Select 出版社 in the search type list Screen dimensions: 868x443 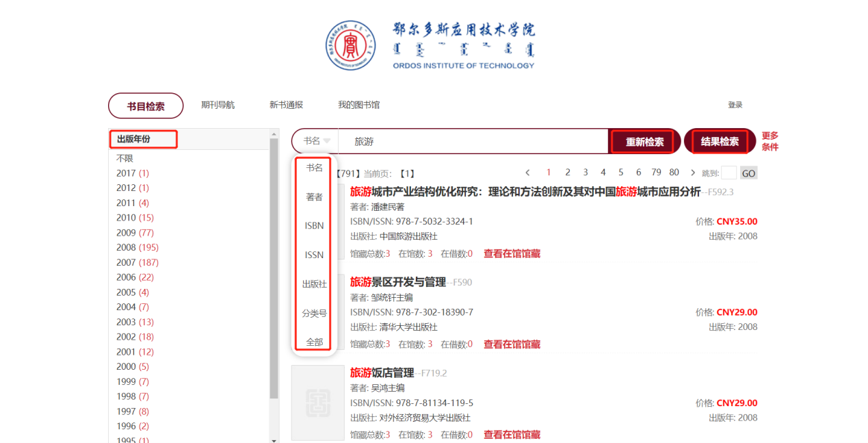[314, 284]
